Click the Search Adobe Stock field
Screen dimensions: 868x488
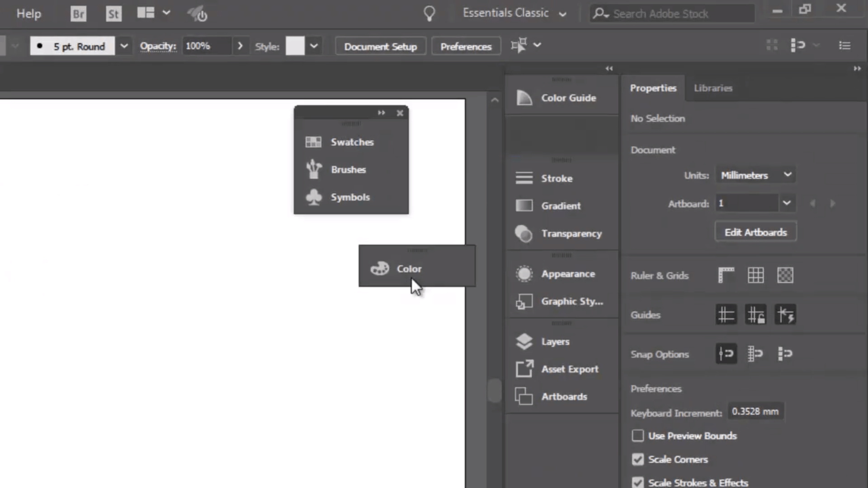tap(672, 14)
